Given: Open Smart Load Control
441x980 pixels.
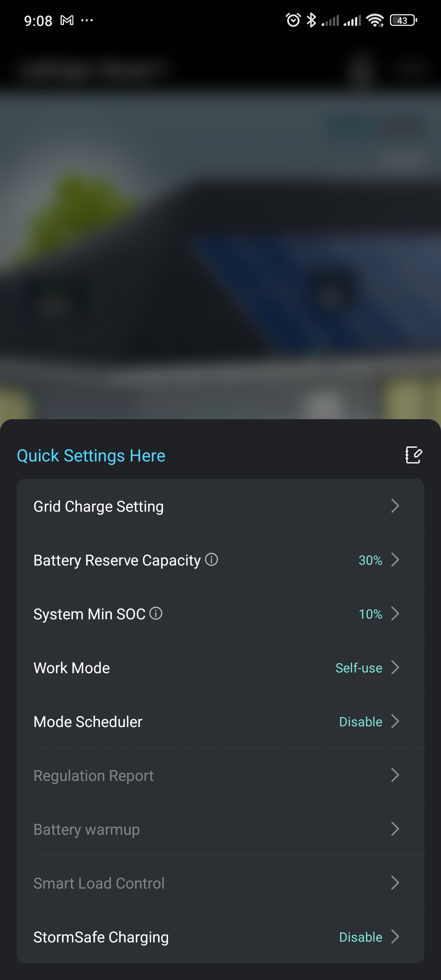Looking at the screenshot, I should click(99, 883).
